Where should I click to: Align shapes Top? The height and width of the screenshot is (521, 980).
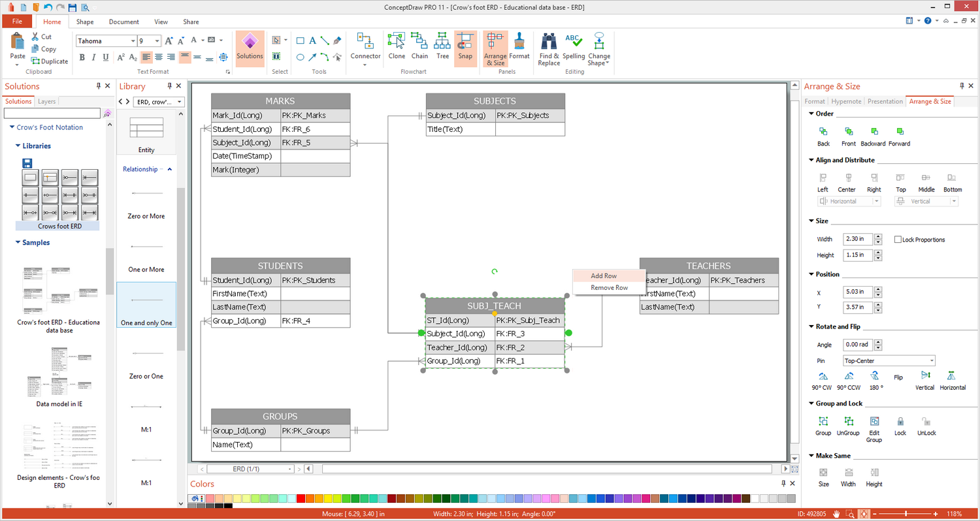point(901,183)
